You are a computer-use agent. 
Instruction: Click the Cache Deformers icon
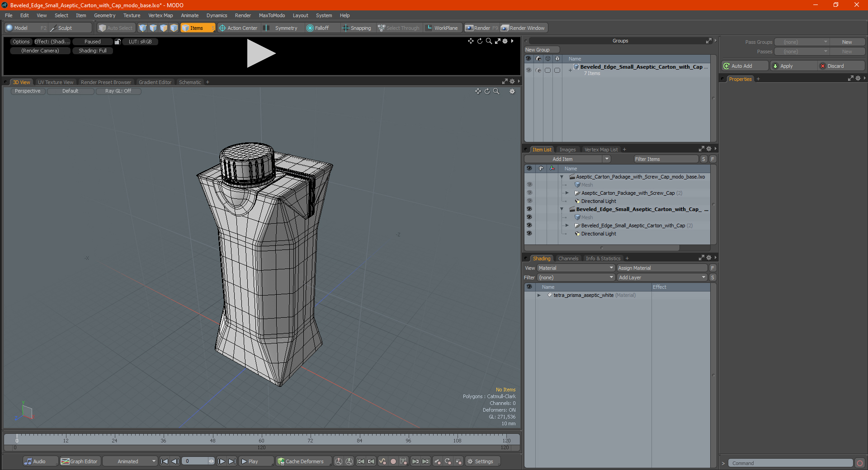click(281, 461)
